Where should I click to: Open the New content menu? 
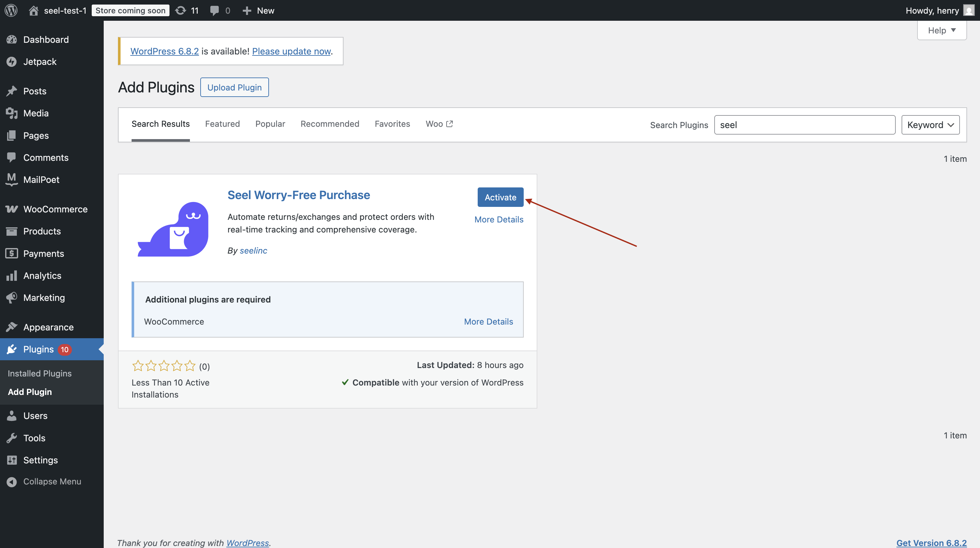[x=259, y=10]
